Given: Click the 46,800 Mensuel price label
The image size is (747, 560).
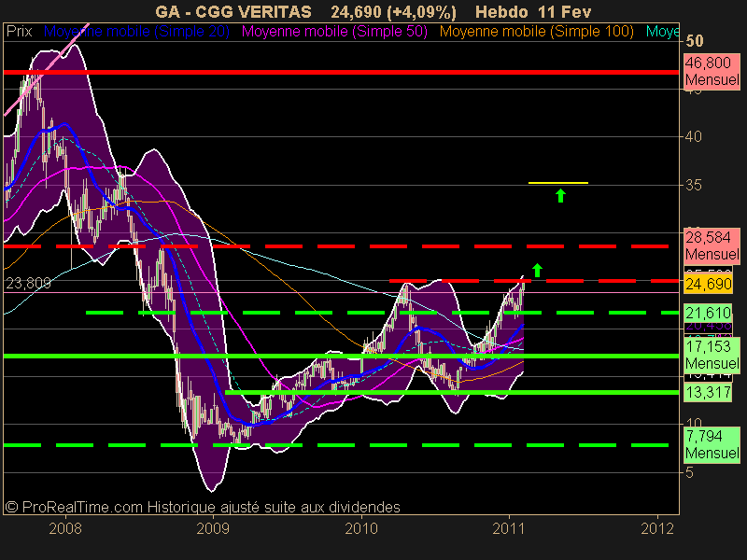Looking at the screenshot, I should coord(712,71).
